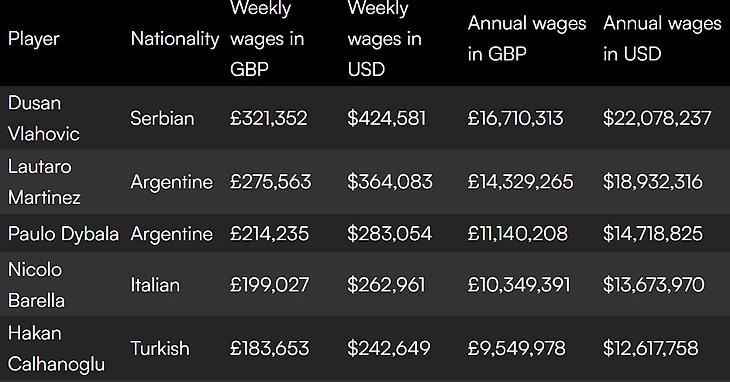Image resolution: width=730 pixels, height=382 pixels.
Task: Click the Player column header
Action: coord(34,39)
